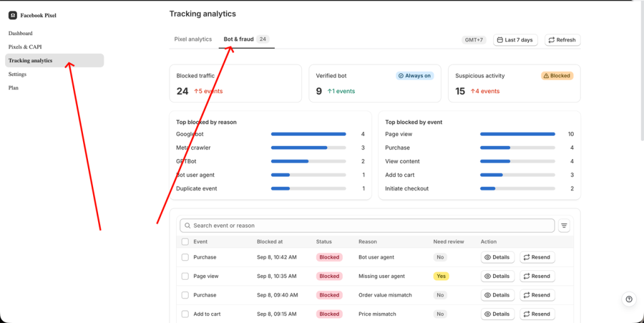Open the help question mark icon
This screenshot has width=644, height=323.
(x=629, y=299)
